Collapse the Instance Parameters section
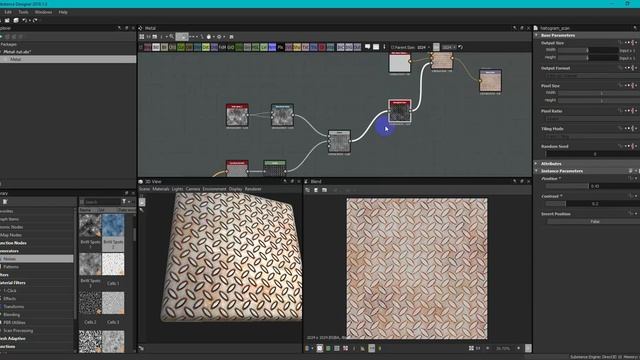The height and width of the screenshot is (360, 640). click(x=536, y=171)
